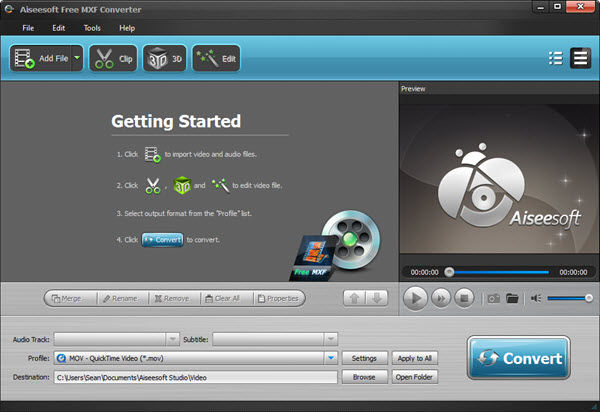The image size is (600, 412).
Task: Click the Remove button
Action: 172,298
